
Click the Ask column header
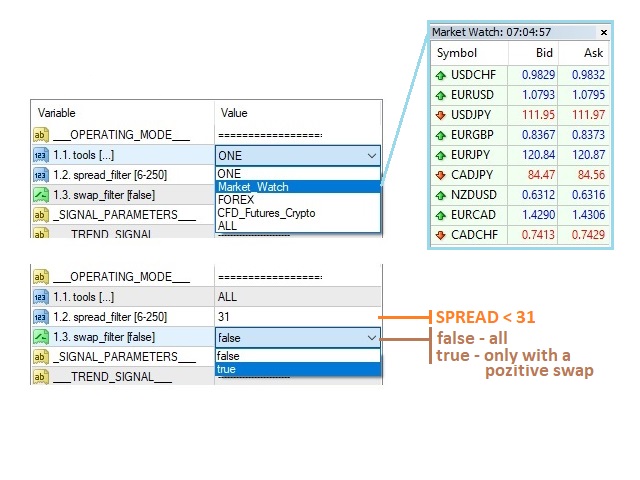pos(593,53)
